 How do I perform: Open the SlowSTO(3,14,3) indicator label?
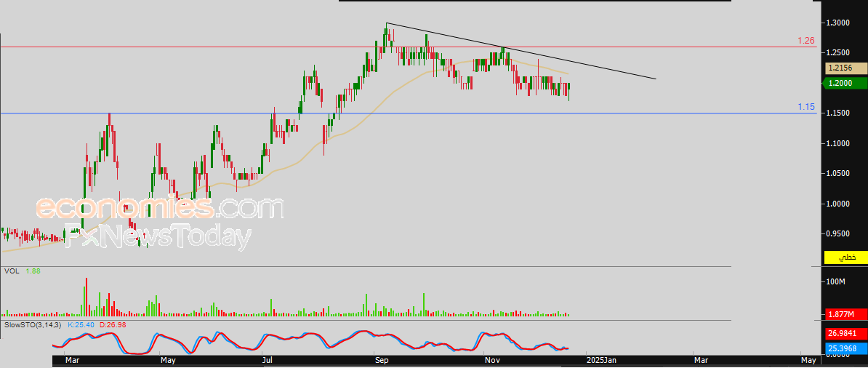(x=33, y=324)
